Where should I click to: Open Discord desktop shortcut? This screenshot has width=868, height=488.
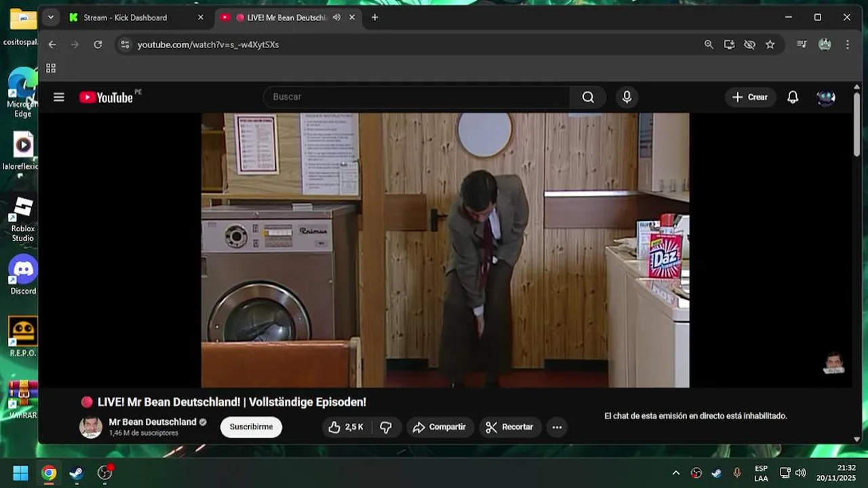(x=23, y=274)
